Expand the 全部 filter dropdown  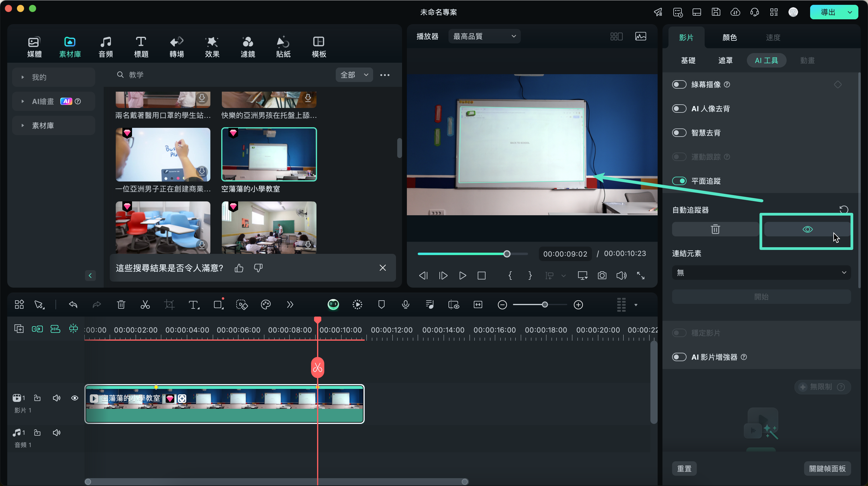pos(354,75)
